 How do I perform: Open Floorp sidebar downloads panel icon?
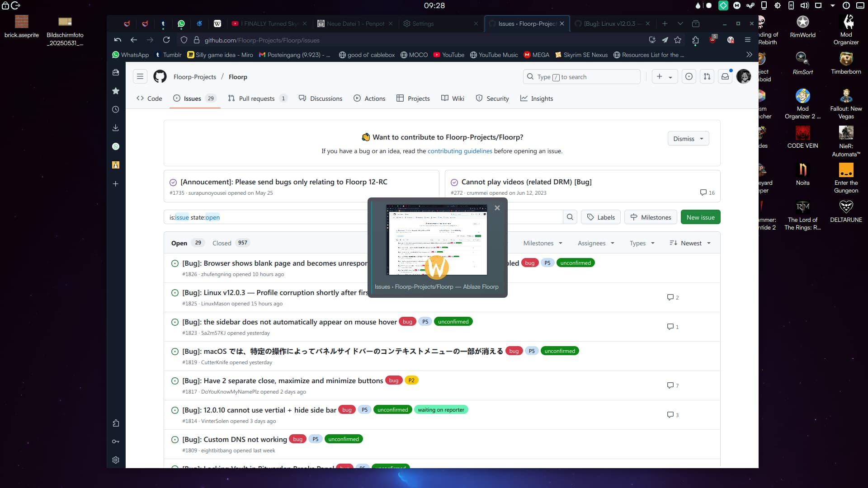tap(116, 128)
